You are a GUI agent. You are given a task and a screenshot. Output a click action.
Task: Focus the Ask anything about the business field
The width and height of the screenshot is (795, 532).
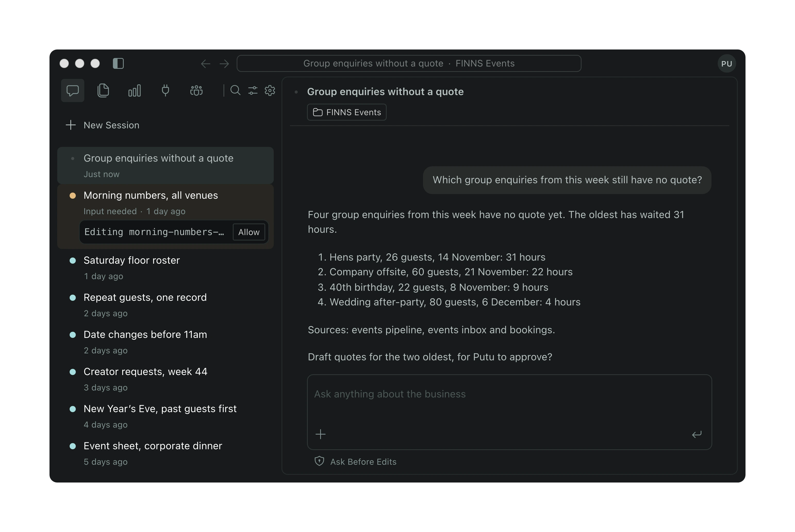point(509,412)
